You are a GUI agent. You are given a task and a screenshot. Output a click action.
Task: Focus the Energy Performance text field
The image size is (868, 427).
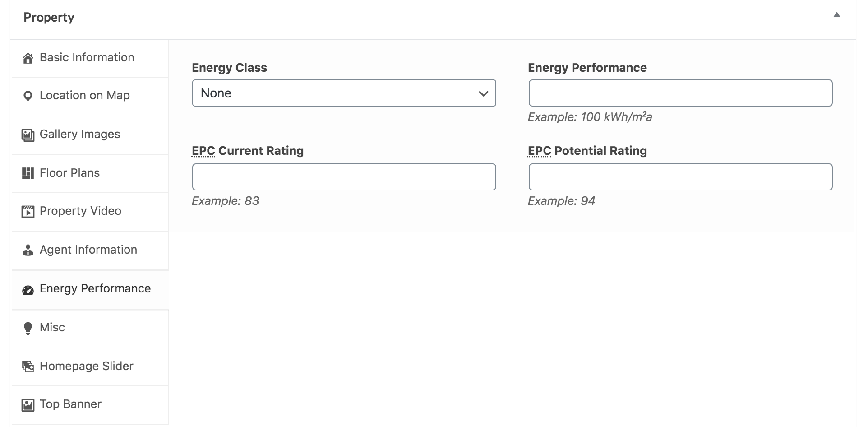680,93
